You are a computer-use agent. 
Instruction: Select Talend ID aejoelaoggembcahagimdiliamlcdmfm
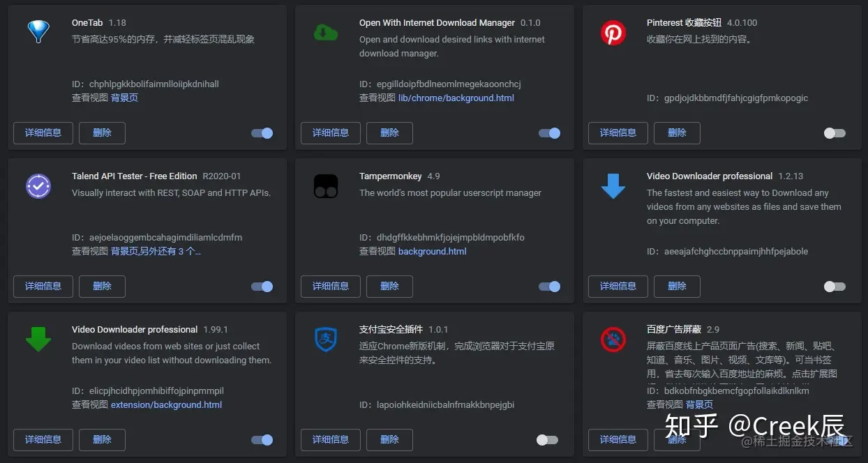click(165, 237)
